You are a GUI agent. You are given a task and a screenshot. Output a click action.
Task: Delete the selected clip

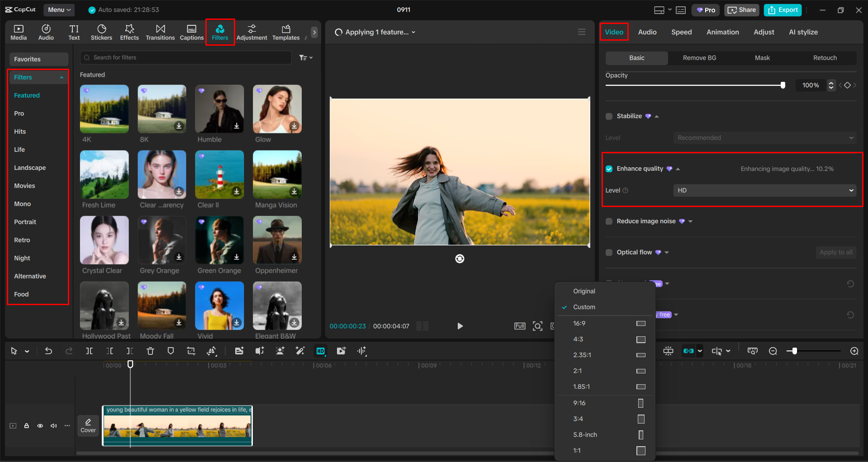pos(150,351)
